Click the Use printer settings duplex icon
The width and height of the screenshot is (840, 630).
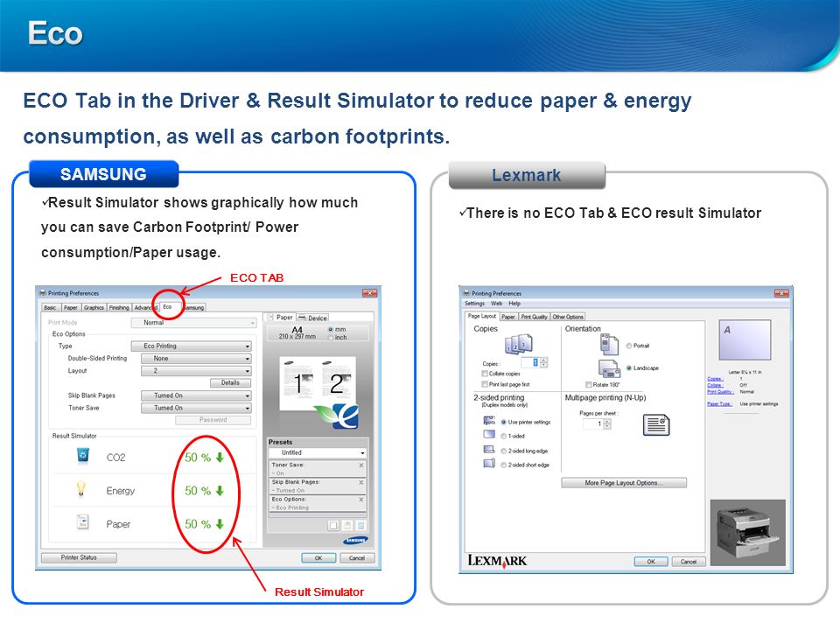pyautogui.click(x=489, y=421)
